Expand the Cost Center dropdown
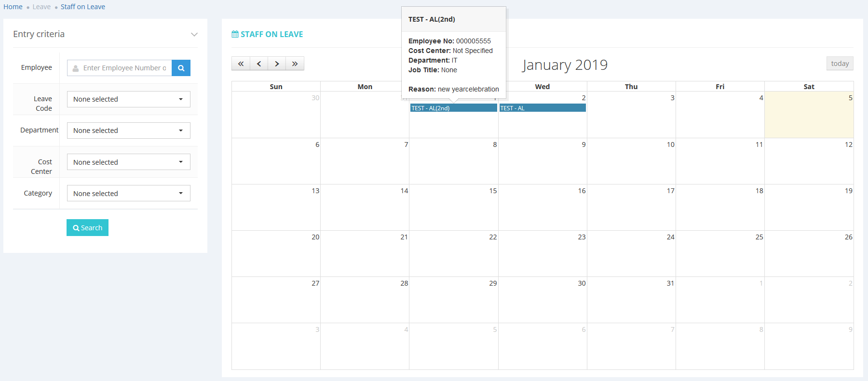This screenshot has height=381, width=868. pyautogui.click(x=128, y=162)
